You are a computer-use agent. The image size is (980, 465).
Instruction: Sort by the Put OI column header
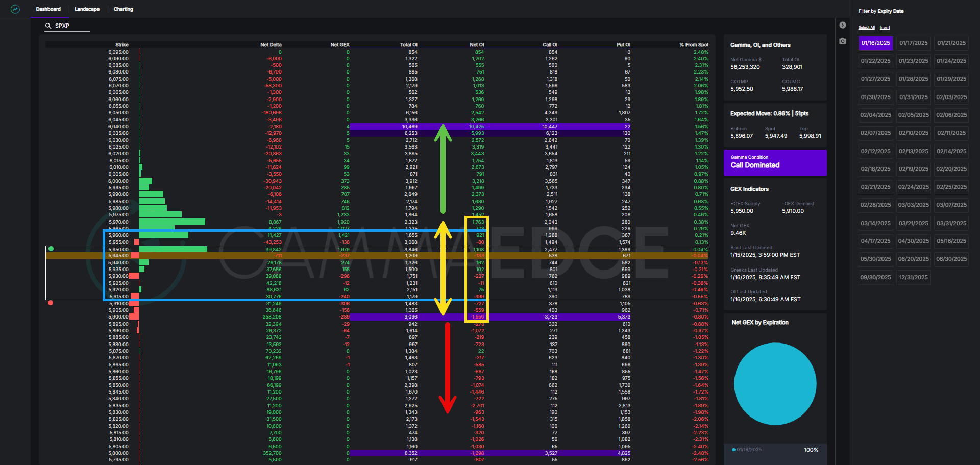[x=624, y=45]
